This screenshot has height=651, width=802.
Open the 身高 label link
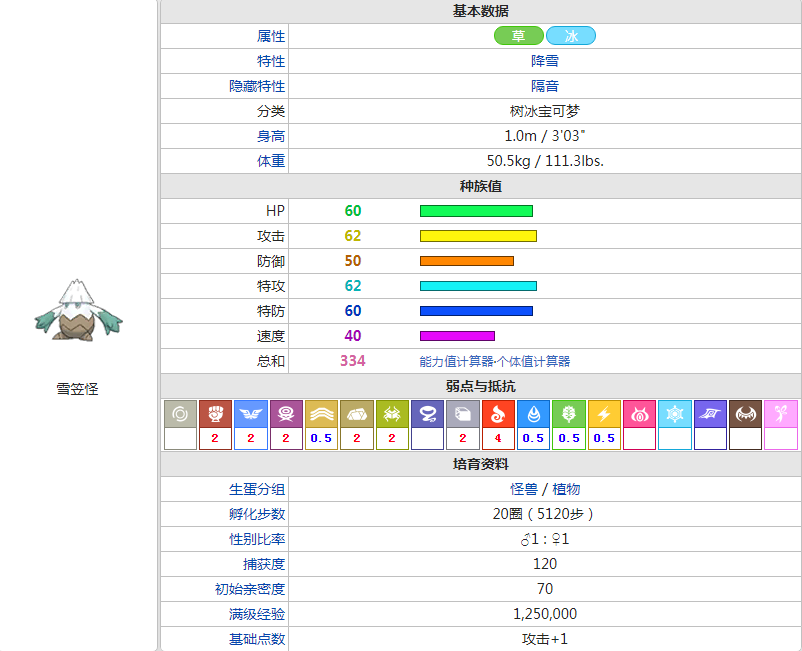271,137
